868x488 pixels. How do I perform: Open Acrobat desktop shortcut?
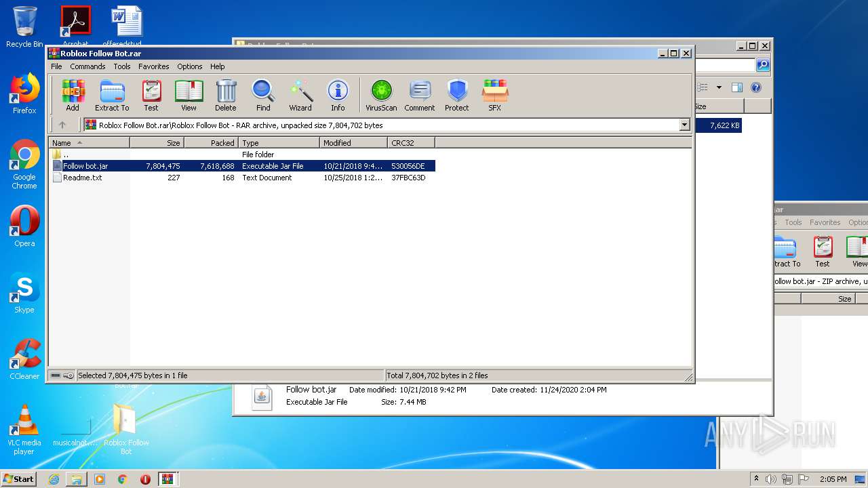[75, 27]
